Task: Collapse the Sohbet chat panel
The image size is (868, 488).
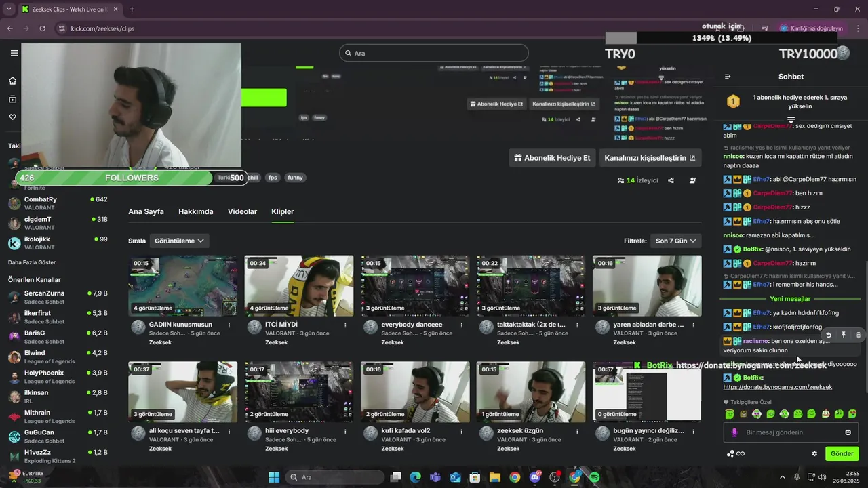Action: pos(728,77)
